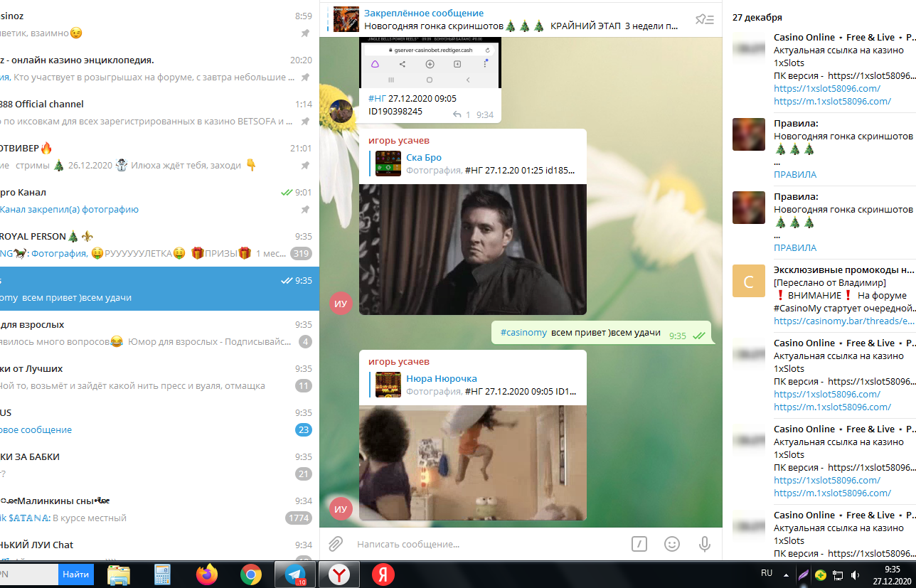Click the reply arrow icon beside 9:34
The height and width of the screenshot is (588, 916).
pos(457,114)
